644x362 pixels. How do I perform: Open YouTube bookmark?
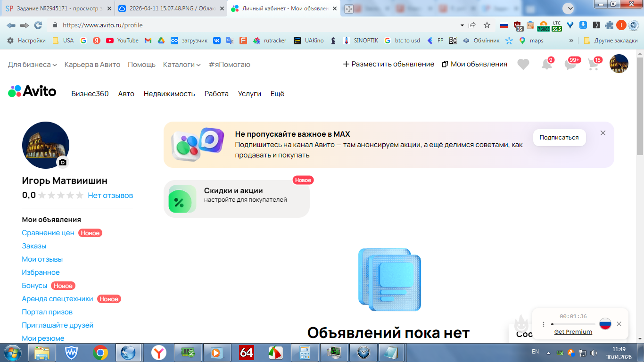click(x=123, y=41)
